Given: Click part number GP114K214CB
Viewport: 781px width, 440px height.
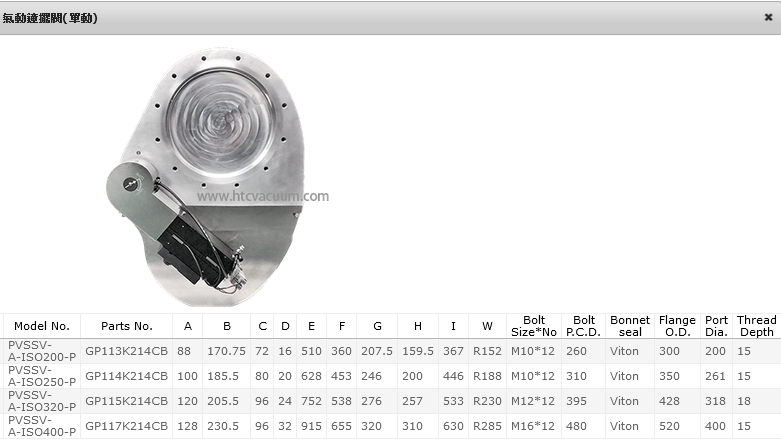Looking at the screenshot, I should pyautogui.click(x=126, y=377).
